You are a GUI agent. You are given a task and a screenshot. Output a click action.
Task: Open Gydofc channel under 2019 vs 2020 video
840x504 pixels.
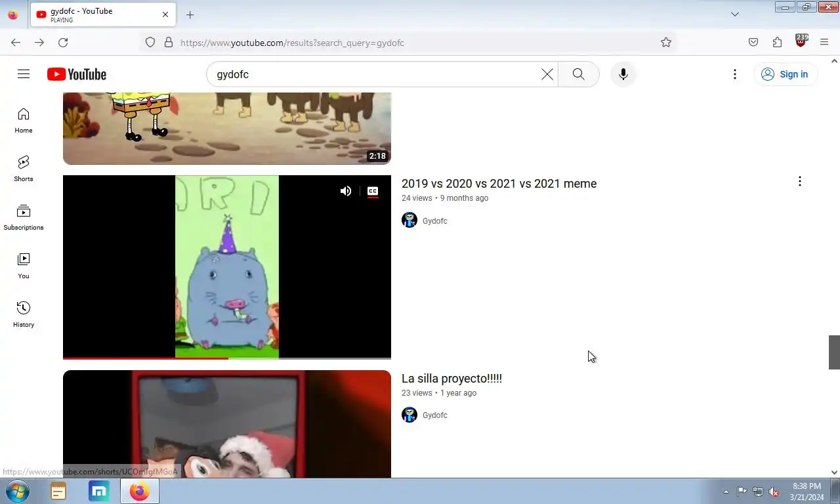[x=434, y=221]
